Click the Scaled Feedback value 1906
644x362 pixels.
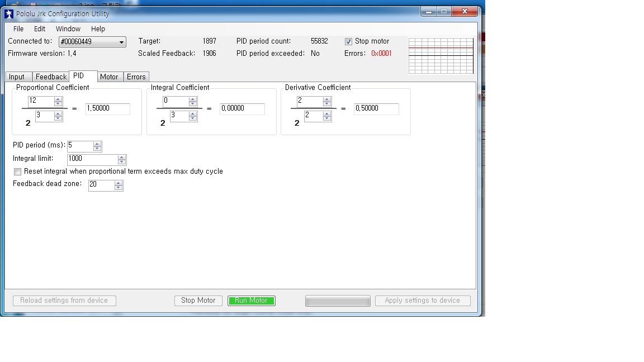click(x=210, y=54)
